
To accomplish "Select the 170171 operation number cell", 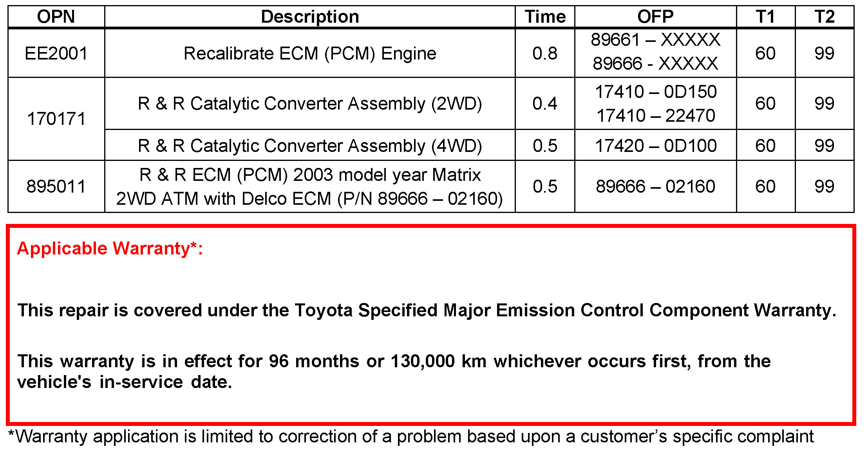I will 56,119.
